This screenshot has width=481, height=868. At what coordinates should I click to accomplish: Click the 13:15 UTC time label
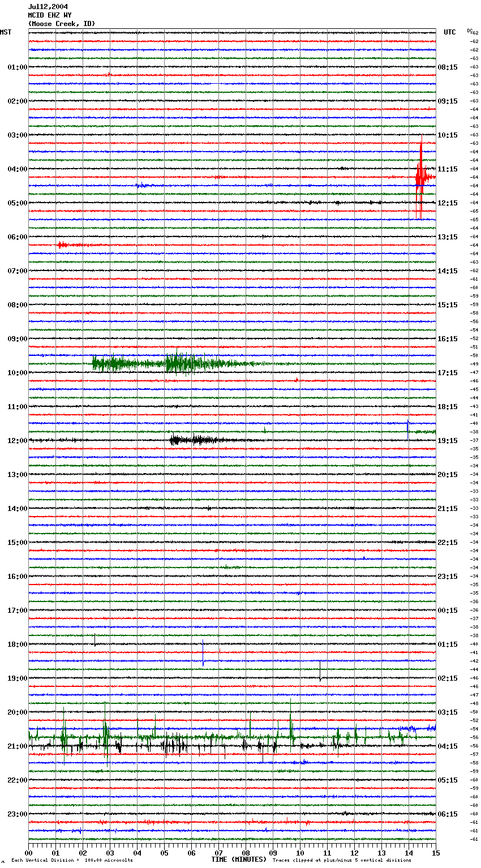[x=448, y=237]
